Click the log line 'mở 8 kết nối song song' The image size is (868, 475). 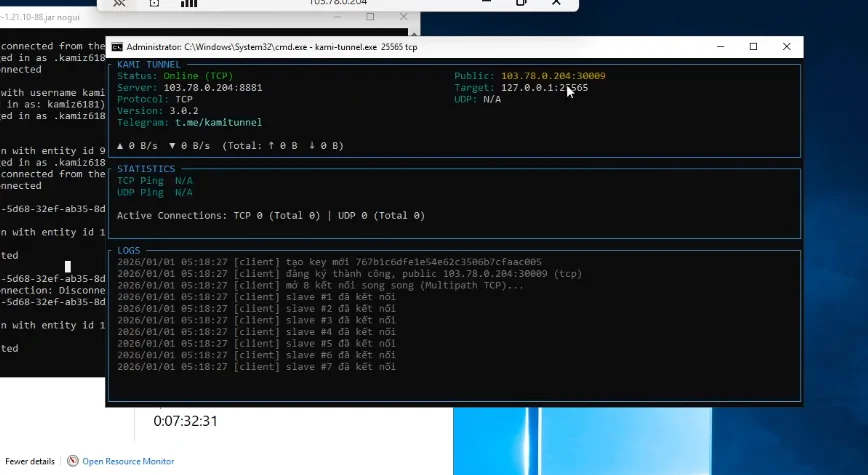pyautogui.click(x=320, y=285)
